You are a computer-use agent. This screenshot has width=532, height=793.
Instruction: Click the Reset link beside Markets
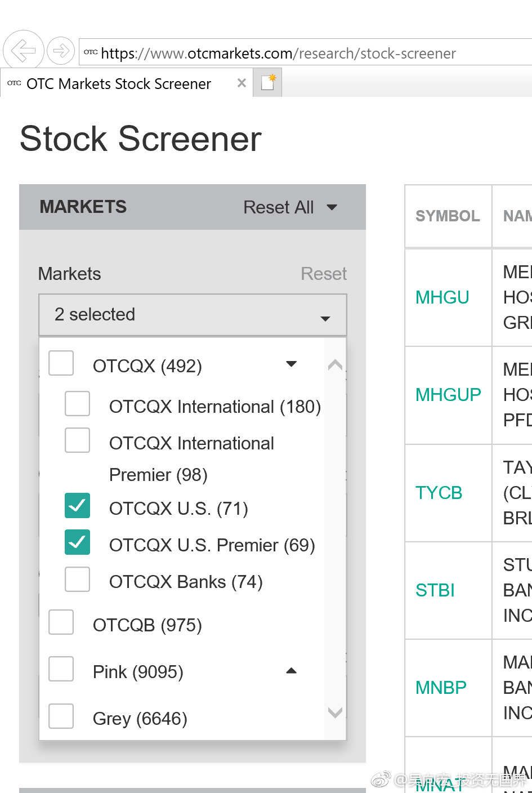pyautogui.click(x=324, y=274)
